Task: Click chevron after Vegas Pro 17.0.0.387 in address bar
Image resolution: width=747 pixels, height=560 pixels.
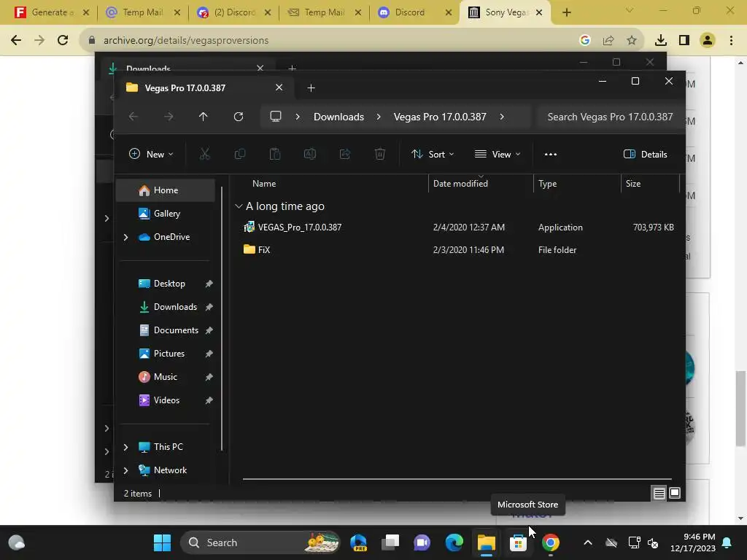Action: pyautogui.click(x=502, y=117)
